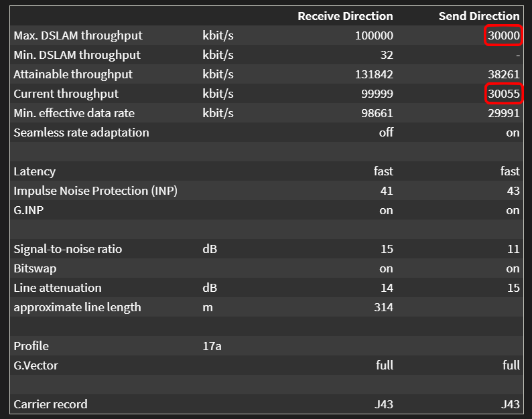Click the 131842 attainable receive value
The height and width of the screenshot is (419, 532).
coord(374,74)
